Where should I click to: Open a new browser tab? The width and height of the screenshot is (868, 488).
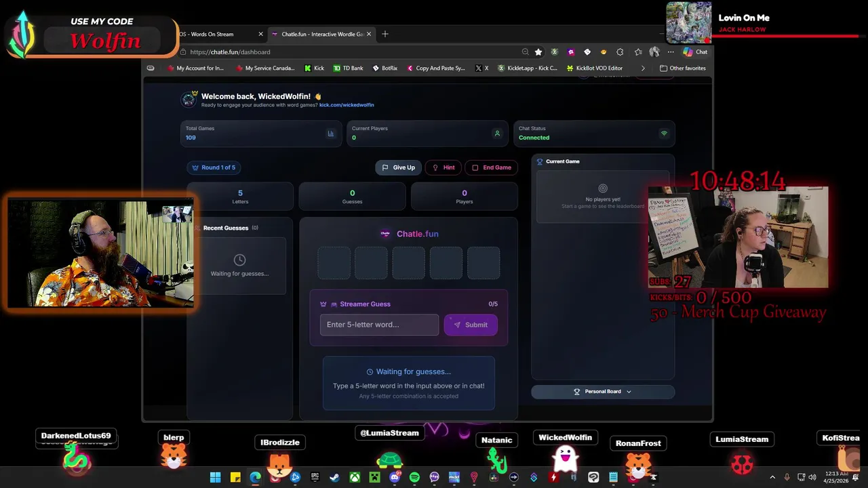click(385, 34)
